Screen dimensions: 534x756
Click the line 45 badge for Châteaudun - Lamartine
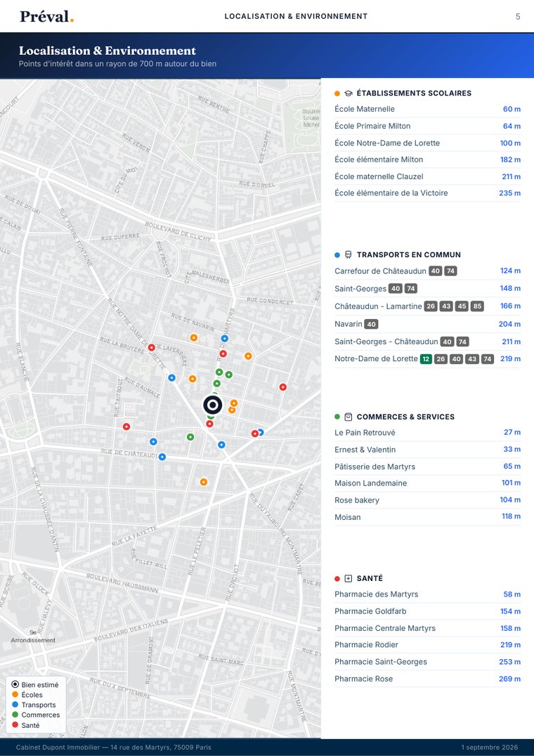[x=462, y=306]
